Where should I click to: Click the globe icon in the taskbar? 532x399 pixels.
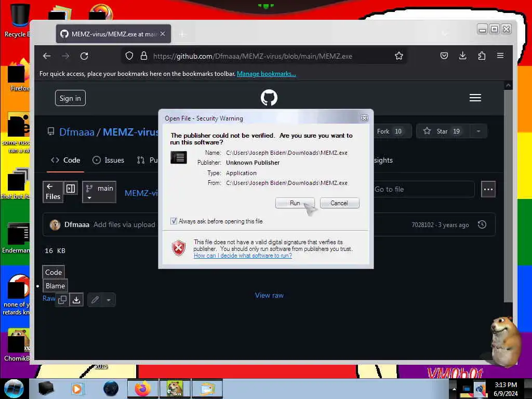[x=111, y=389]
